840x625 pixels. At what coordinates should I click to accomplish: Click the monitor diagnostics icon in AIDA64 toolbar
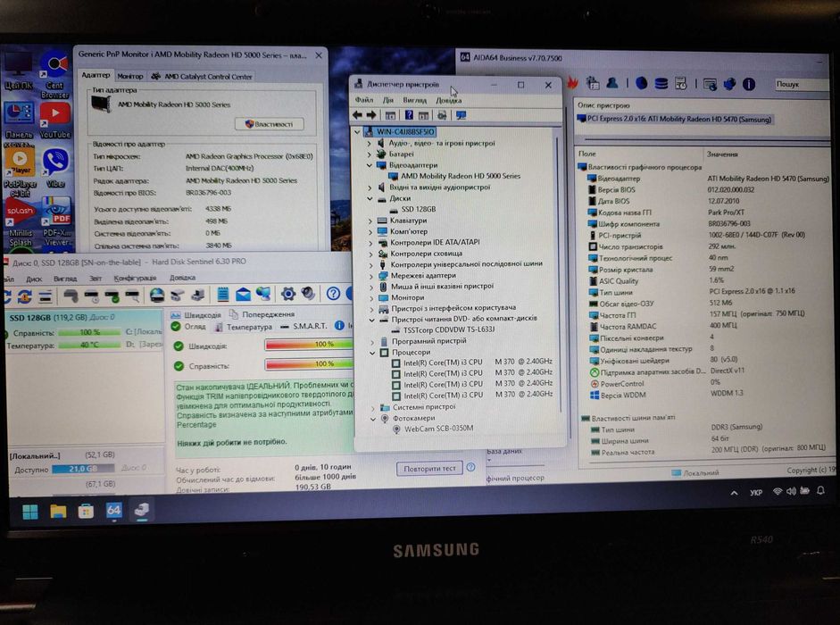[x=710, y=84]
